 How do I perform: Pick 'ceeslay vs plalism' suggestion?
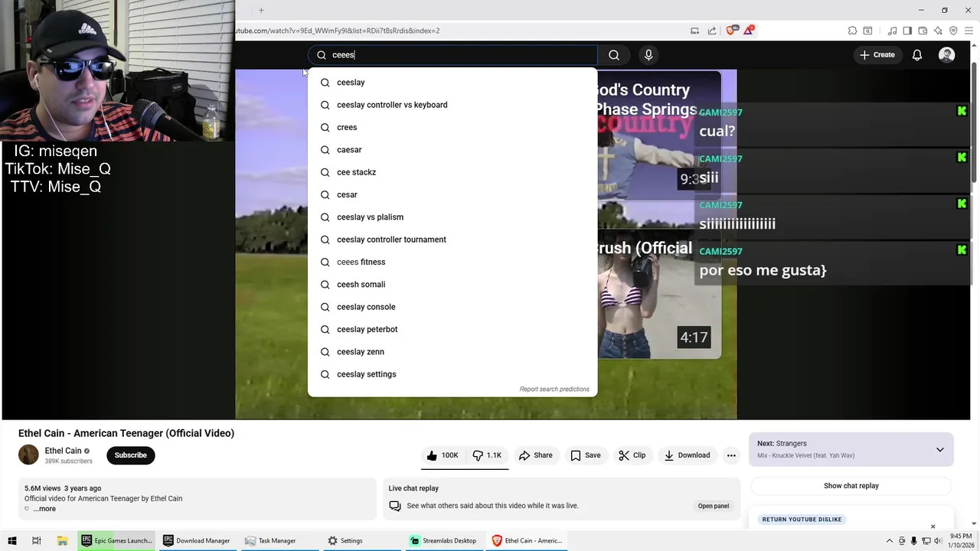pos(452,217)
